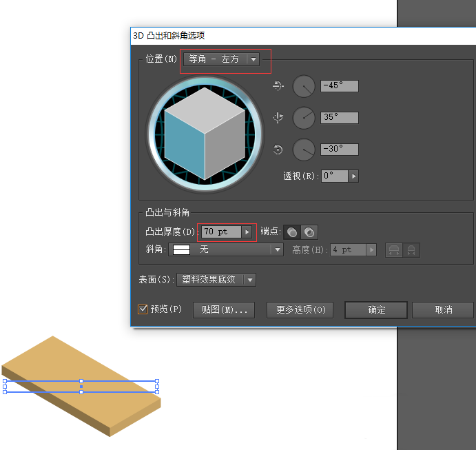Click the bevel shape preview swatch
This screenshot has width=476, height=450.
pyautogui.click(x=182, y=250)
